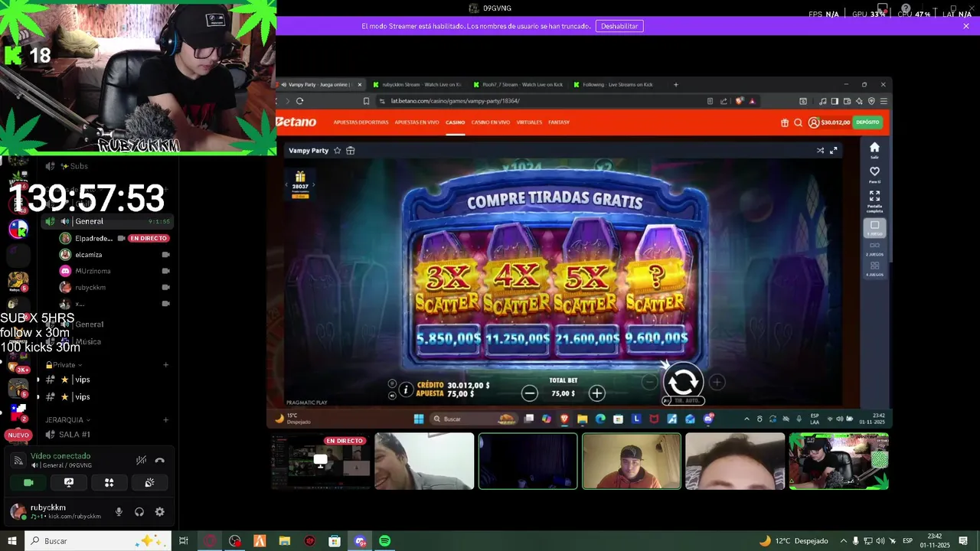Viewport: 980px width, 551px height.
Task: Click the NUEVO server badge in sidebar
Action: [x=18, y=435]
